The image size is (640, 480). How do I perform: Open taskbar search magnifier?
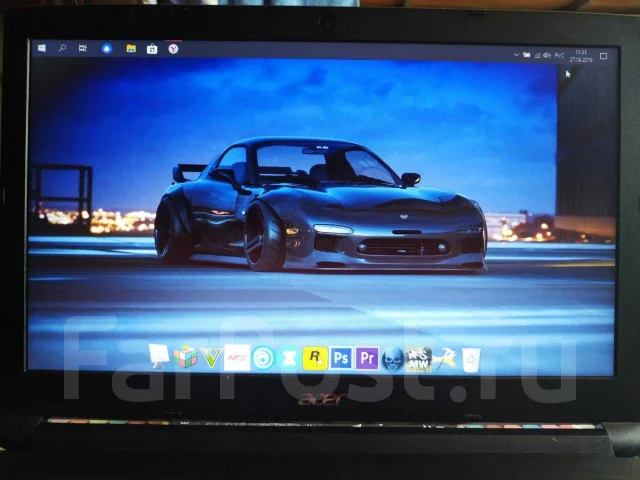point(62,48)
